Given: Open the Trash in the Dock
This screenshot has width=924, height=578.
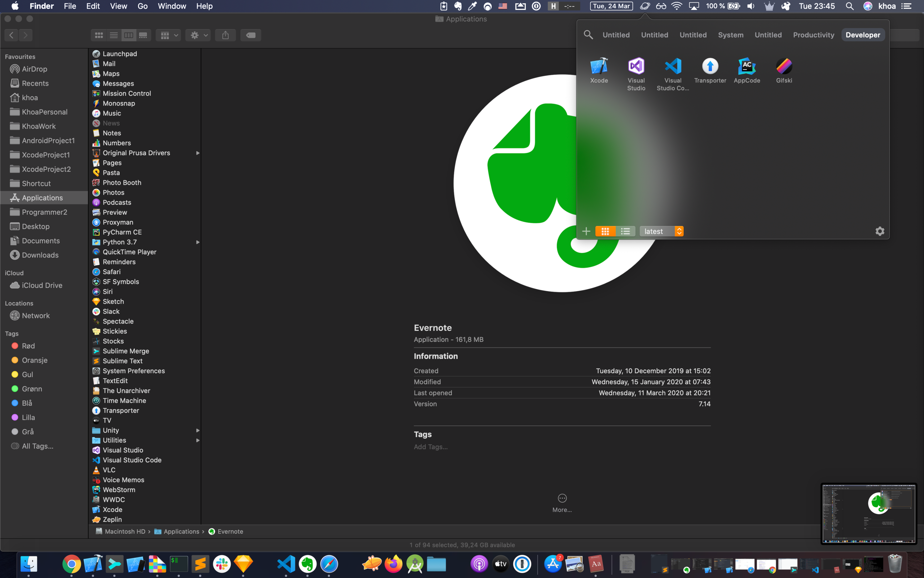Looking at the screenshot, I should click(895, 564).
